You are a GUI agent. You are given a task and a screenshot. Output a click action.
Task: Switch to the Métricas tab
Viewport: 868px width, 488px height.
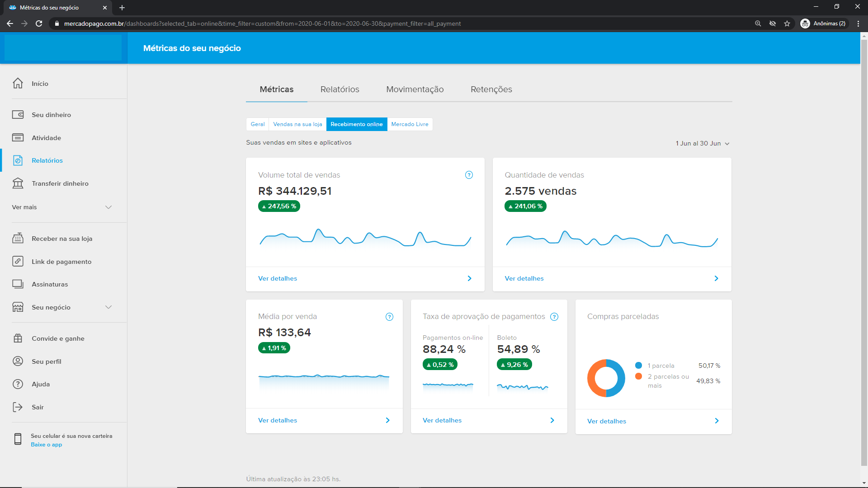click(277, 89)
